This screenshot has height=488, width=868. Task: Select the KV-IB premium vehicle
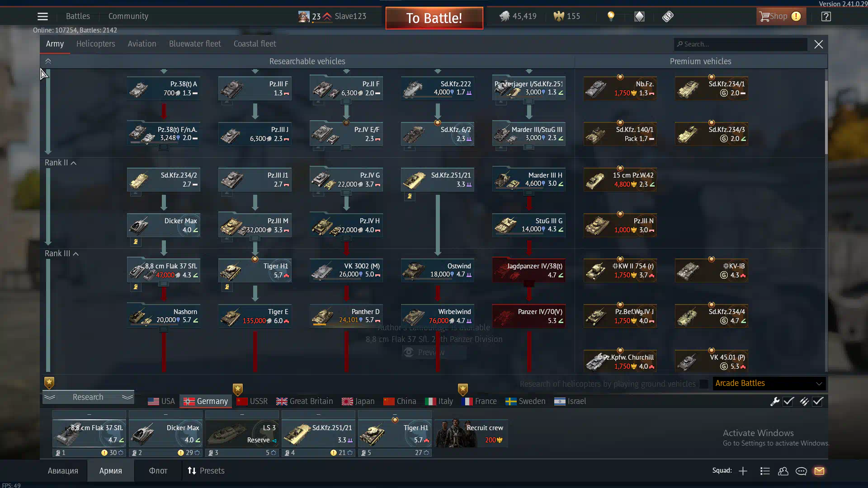(x=712, y=270)
